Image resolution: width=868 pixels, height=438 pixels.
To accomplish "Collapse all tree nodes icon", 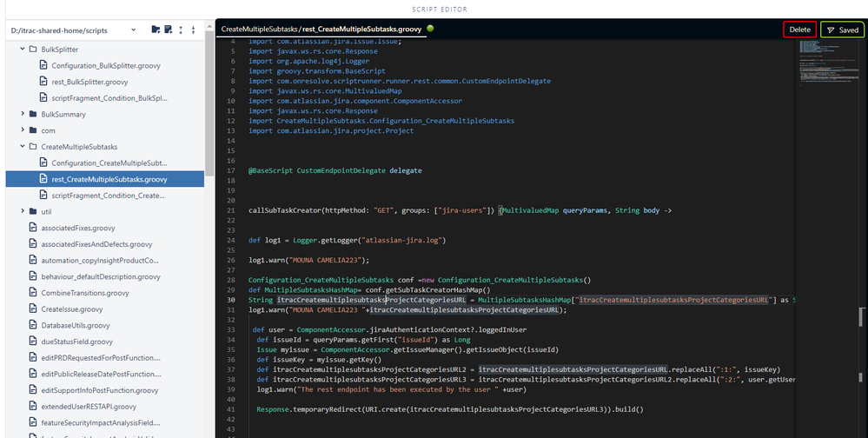I will [193, 30].
